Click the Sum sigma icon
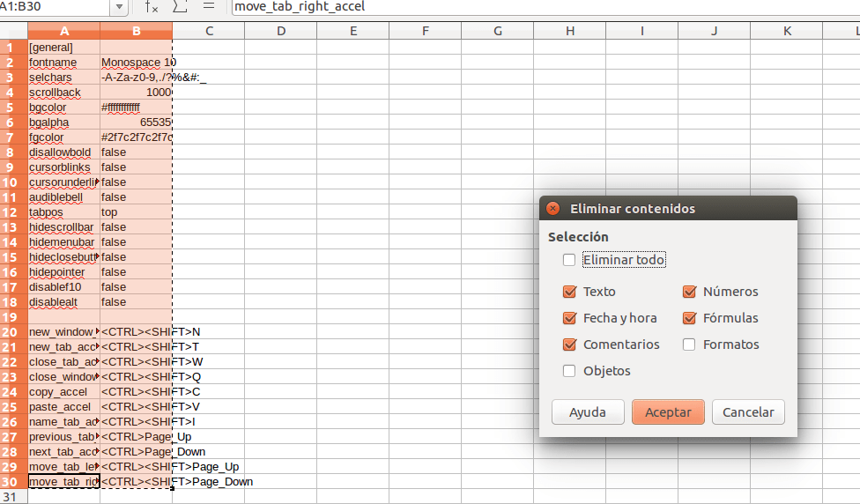860x504 pixels. pos(181,7)
